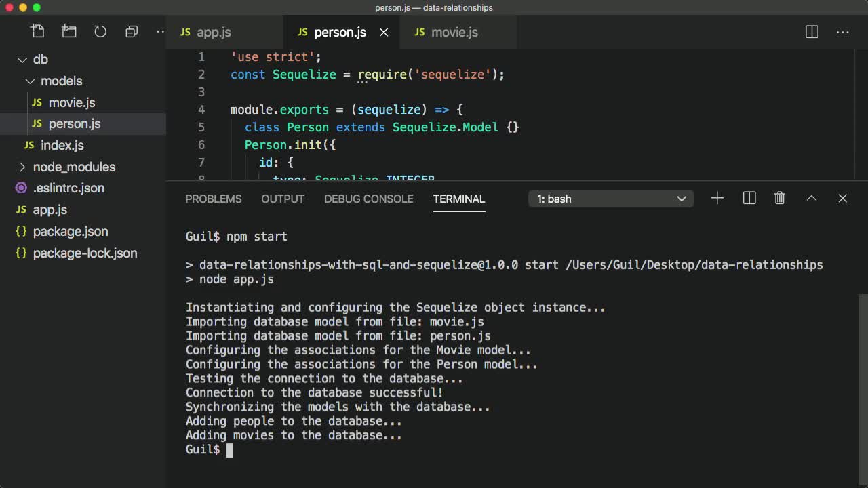868x488 pixels.
Task: Open the package.json file
Action: point(71,231)
